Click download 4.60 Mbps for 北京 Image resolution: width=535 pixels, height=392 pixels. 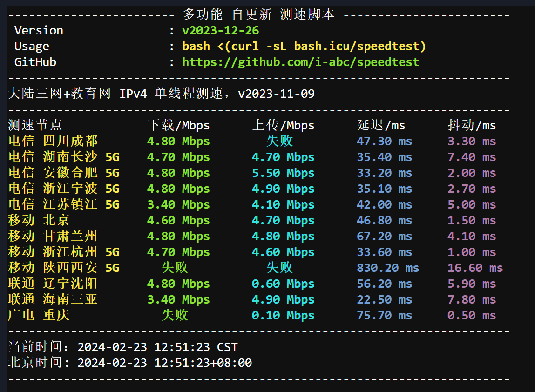coord(178,220)
